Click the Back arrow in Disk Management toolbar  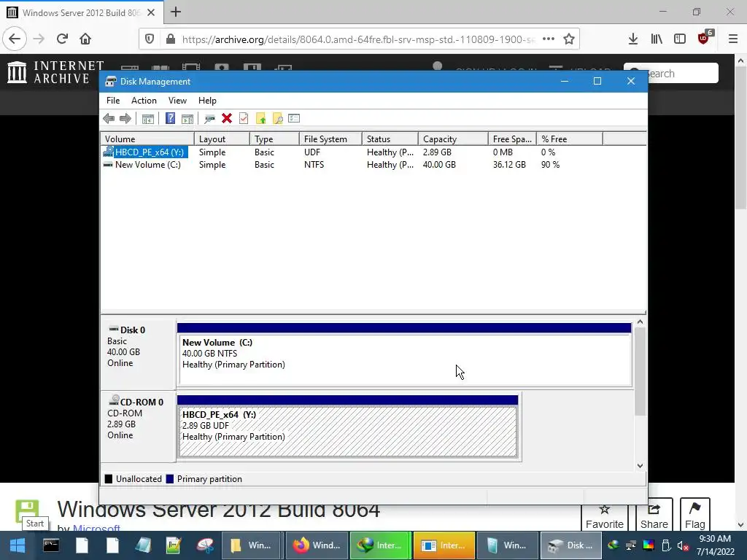109,119
